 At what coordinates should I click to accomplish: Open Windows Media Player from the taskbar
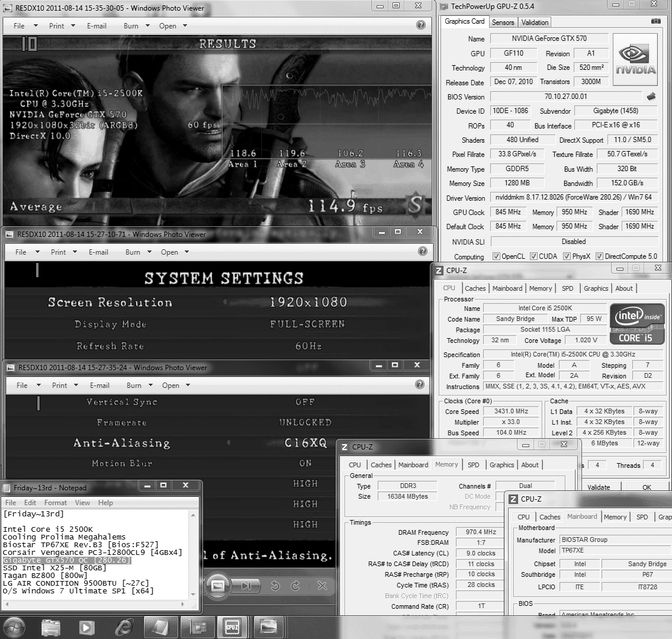(86, 628)
